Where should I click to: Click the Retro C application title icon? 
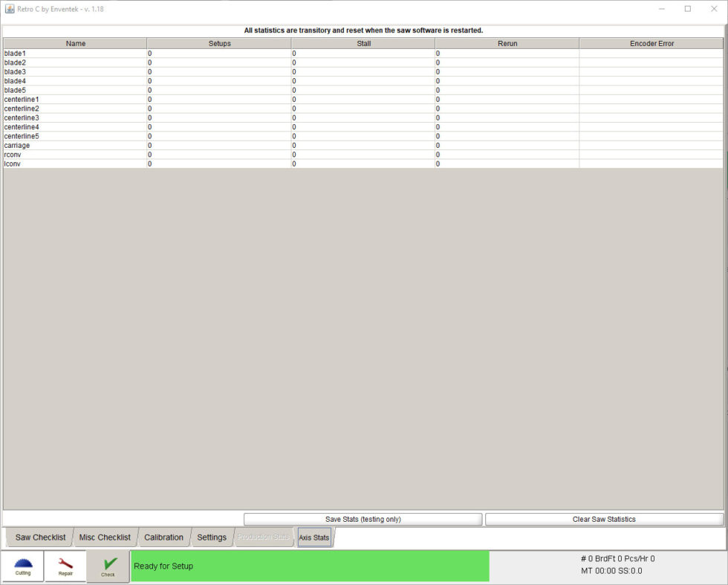tap(10, 9)
